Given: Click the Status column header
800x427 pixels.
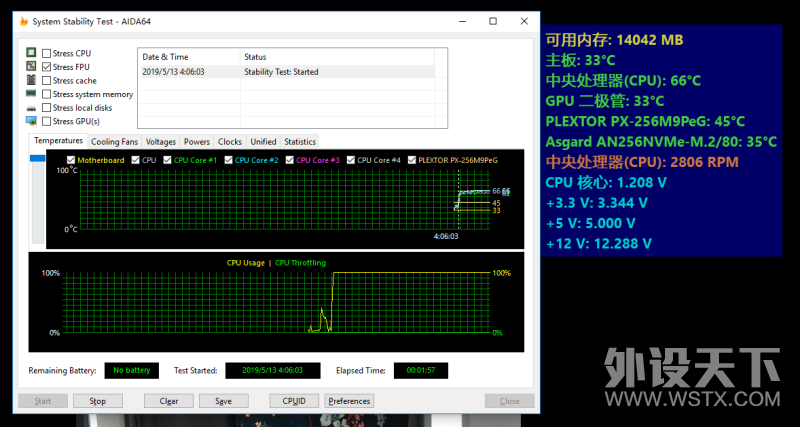Looking at the screenshot, I should [x=337, y=57].
